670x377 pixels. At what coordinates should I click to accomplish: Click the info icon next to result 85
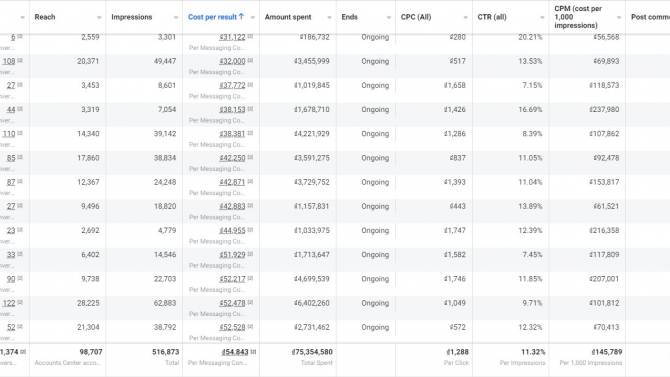tap(20, 157)
